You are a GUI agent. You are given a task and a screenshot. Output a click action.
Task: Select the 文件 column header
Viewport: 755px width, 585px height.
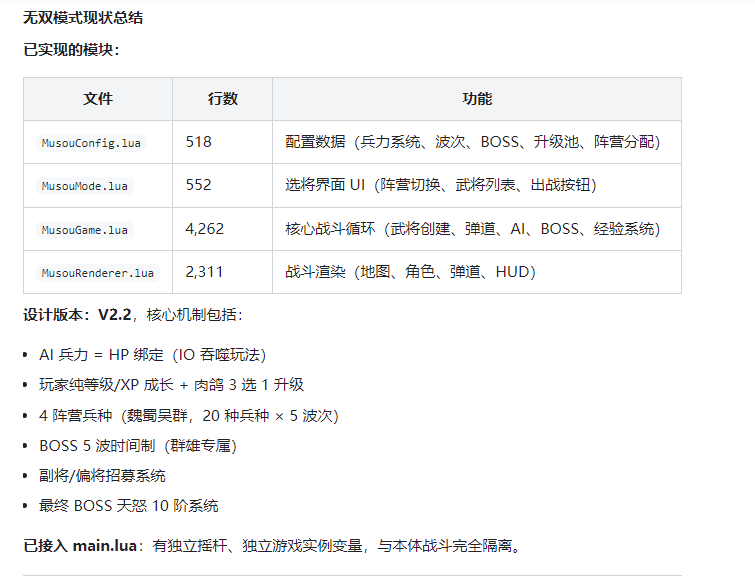[98, 99]
